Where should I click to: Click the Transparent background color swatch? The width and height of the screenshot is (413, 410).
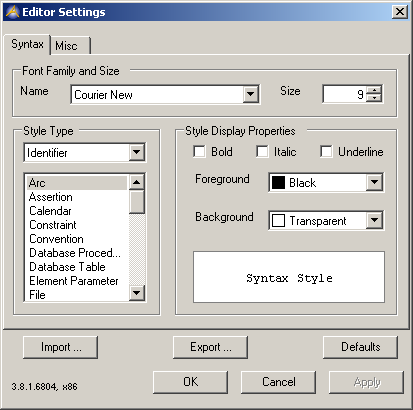pos(278,220)
